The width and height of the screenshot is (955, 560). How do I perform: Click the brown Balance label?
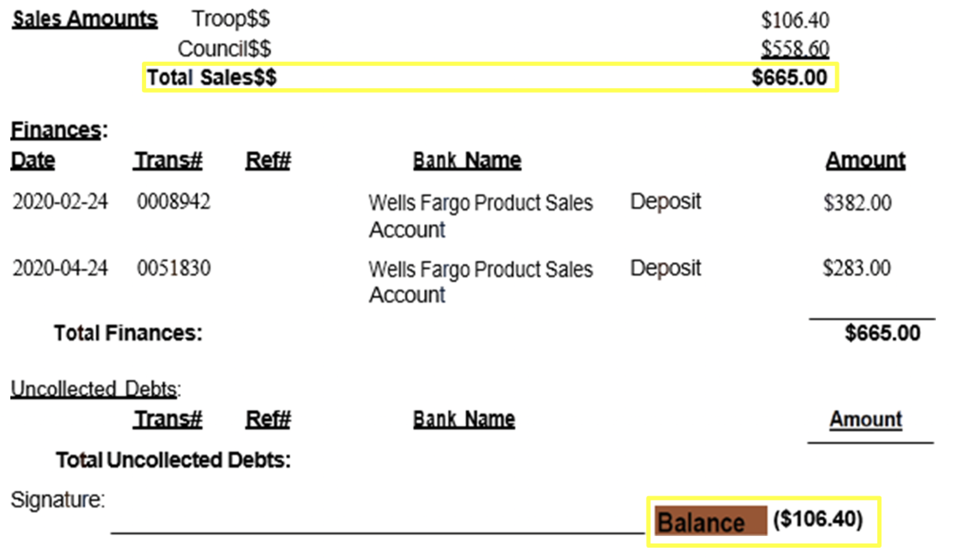(x=710, y=521)
